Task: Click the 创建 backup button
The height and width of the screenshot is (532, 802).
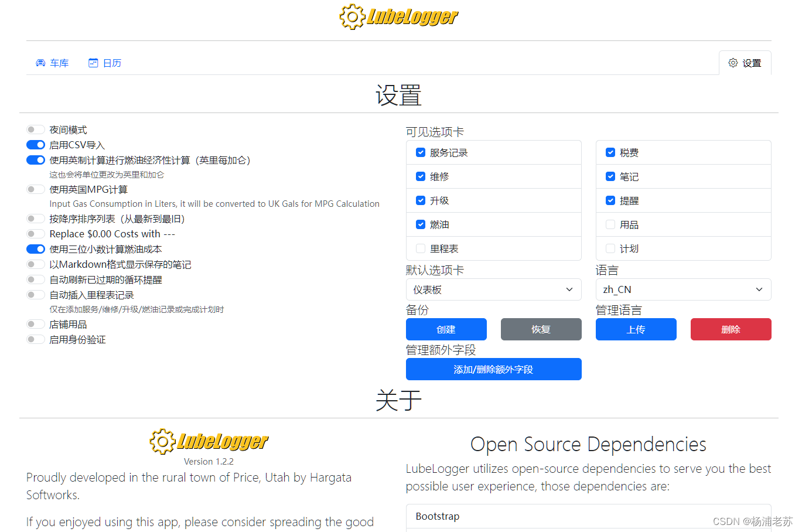Action: [446, 329]
